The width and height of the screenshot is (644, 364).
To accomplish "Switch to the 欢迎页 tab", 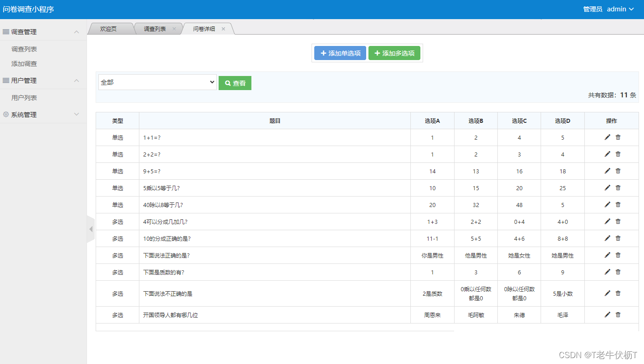I will [x=108, y=29].
